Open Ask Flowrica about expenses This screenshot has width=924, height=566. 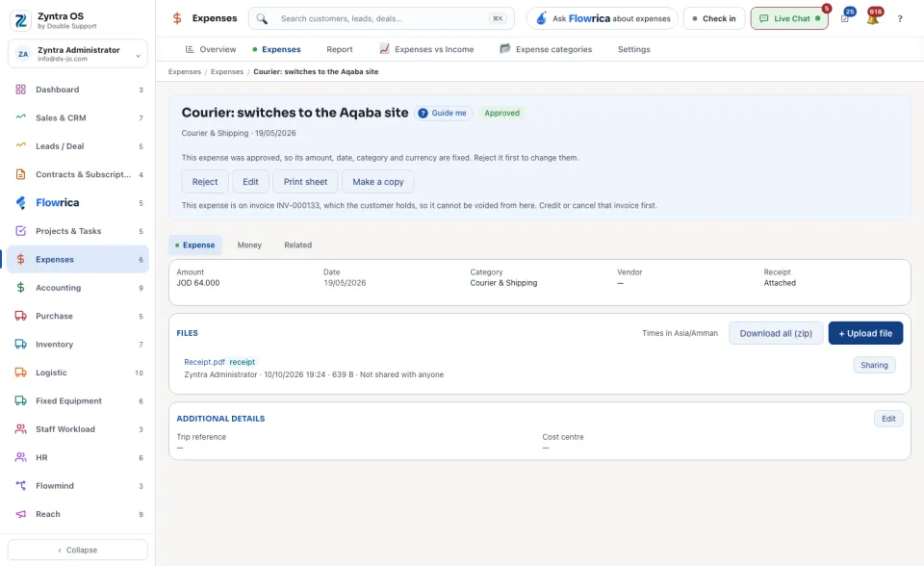[x=603, y=18]
